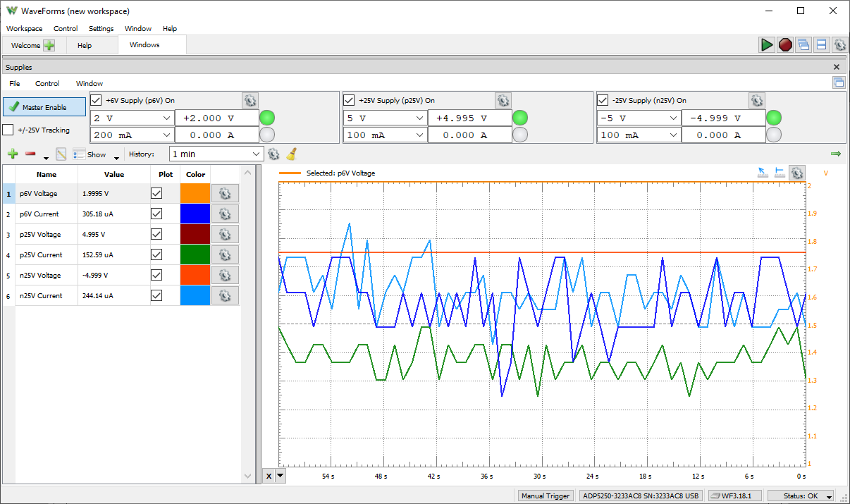Image resolution: width=850 pixels, height=504 pixels.
Task: Open the -5 V voltage dropdown
Action: 639,118
